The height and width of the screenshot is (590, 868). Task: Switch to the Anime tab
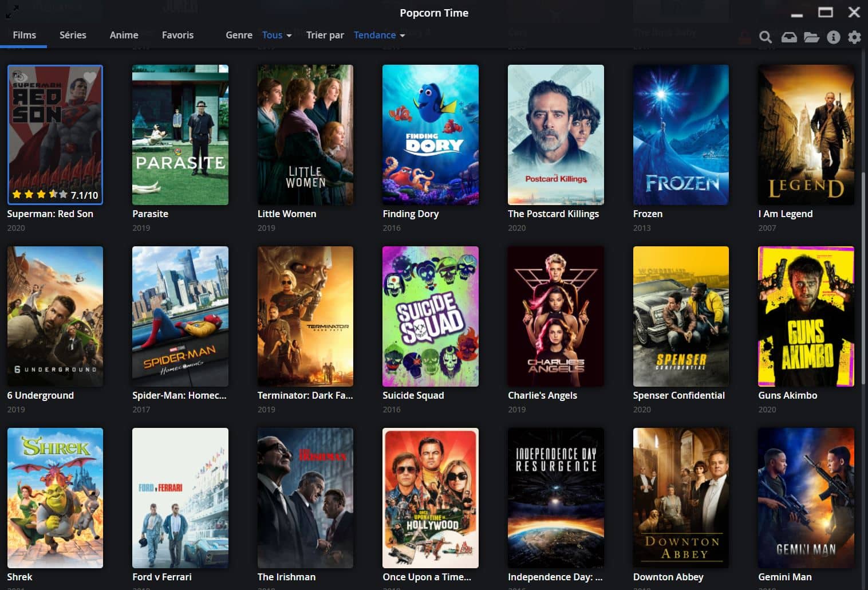[124, 35]
